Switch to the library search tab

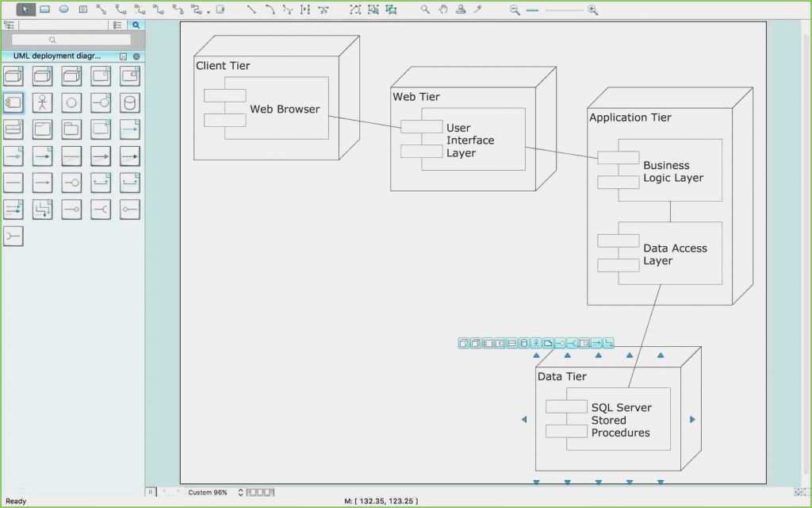point(136,25)
